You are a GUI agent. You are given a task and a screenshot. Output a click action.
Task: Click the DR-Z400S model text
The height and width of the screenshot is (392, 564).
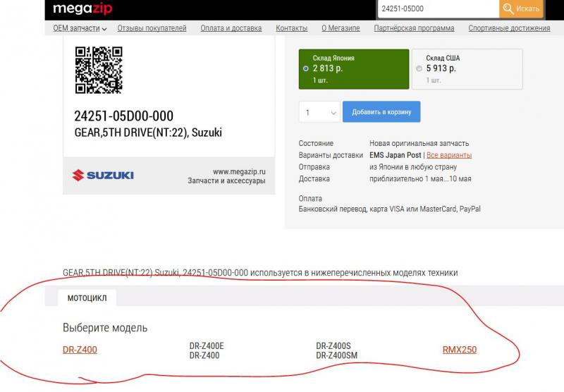pyautogui.click(x=333, y=345)
